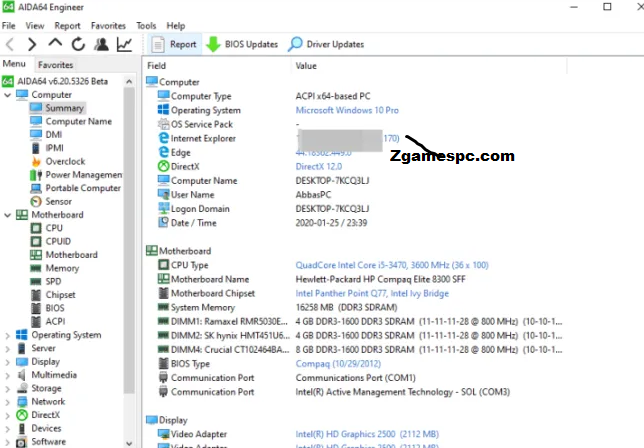
Task: Open Portable Computer with the laptop icon
Action: tap(36, 188)
